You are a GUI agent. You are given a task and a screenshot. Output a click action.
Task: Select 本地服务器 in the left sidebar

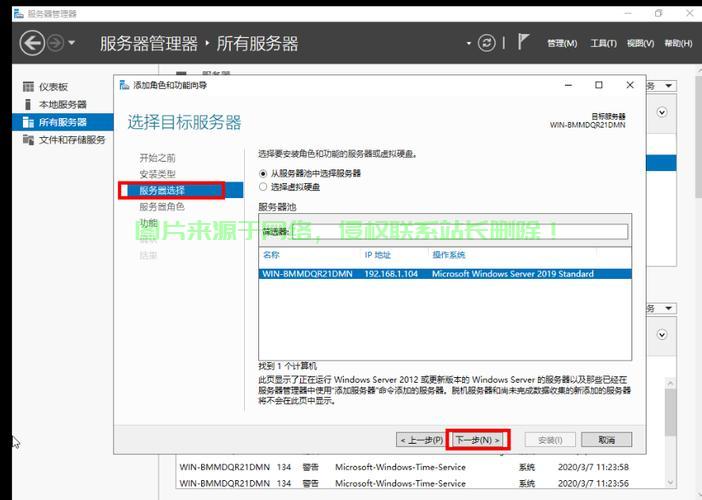click(63, 105)
